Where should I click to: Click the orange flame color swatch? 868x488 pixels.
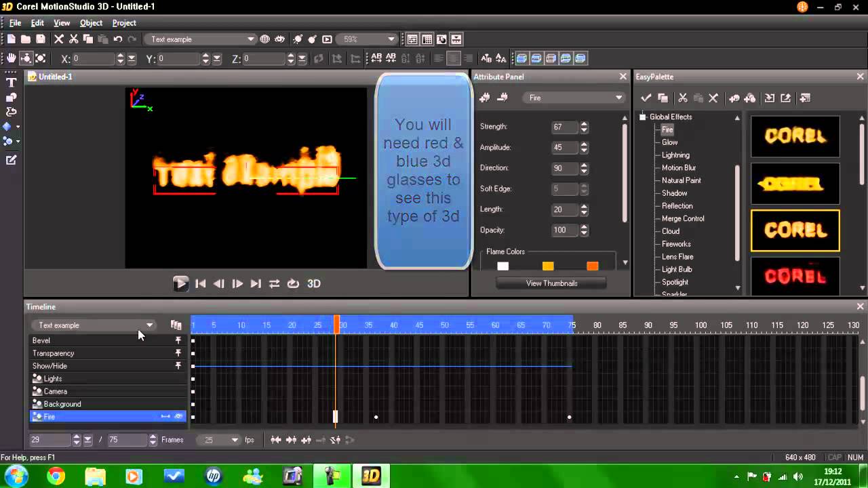pyautogui.click(x=593, y=266)
